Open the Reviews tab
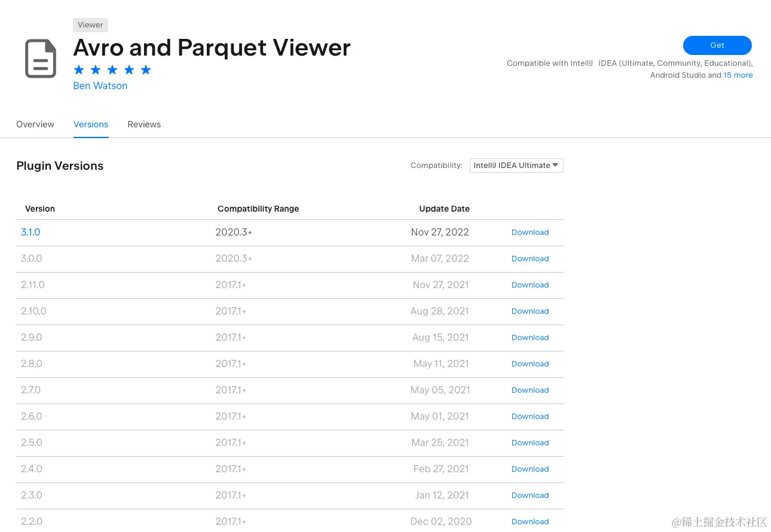771x532 pixels. coord(144,124)
